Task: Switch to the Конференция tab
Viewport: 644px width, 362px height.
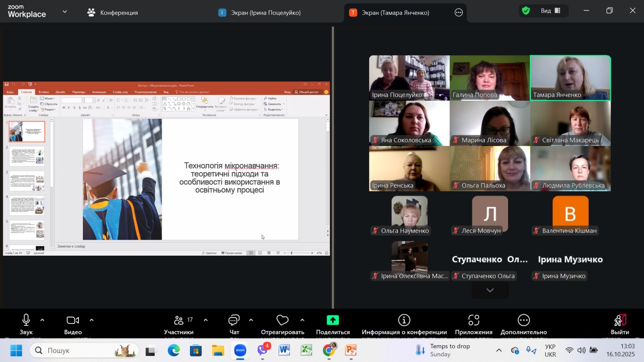Action: pos(113,12)
